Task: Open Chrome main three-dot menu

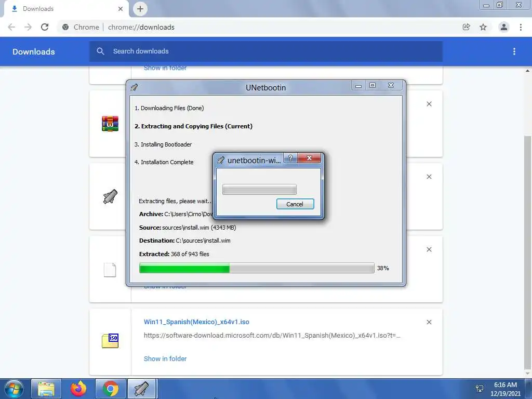Action: point(521,27)
